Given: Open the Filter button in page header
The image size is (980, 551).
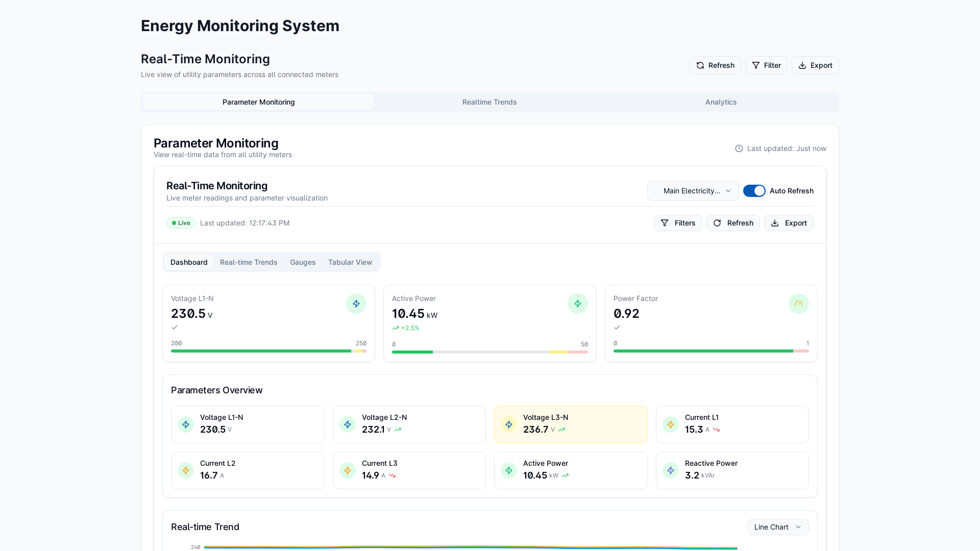Looking at the screenshot, I should 766,65.
